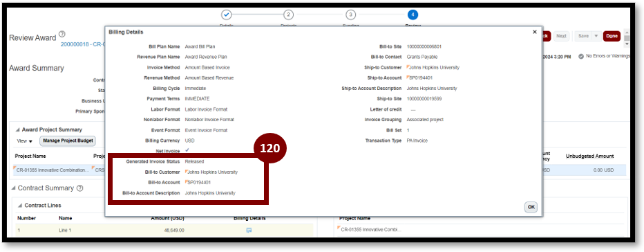The image size is (644, 252).
Task: Open the Contract Summary help icon
Action: (x=80, y=188)
